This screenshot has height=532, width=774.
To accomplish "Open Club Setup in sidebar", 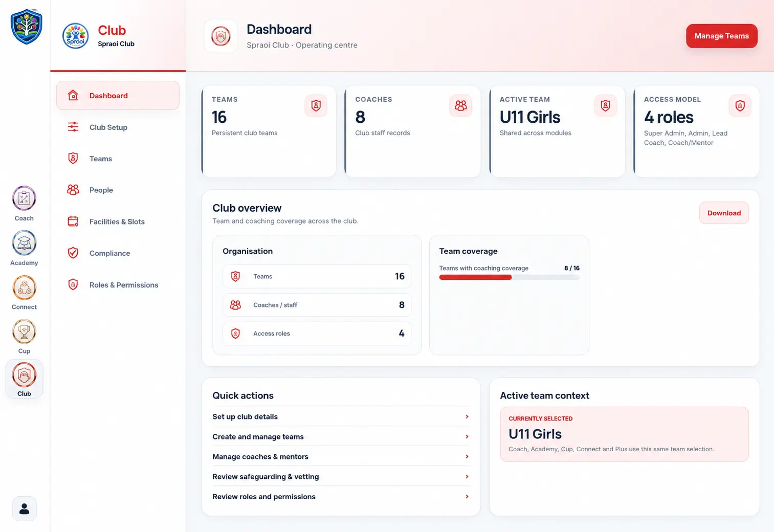I will 118,127.
